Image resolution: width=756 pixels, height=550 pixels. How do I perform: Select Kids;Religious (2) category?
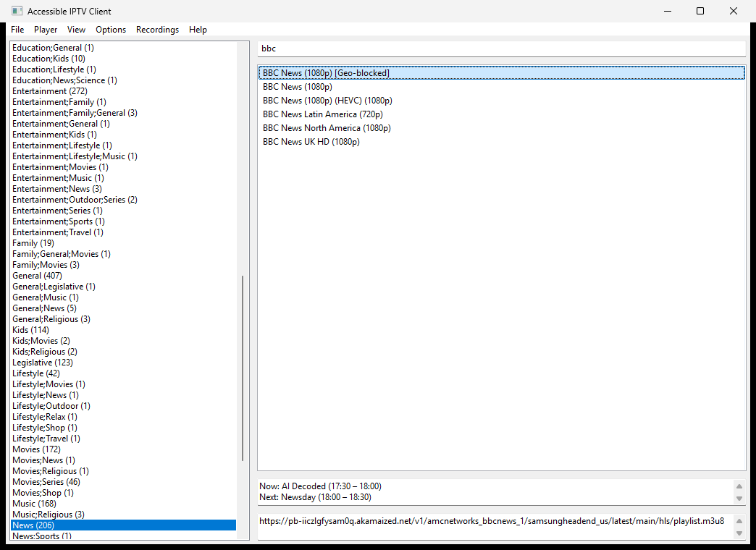click(x=123, y=352)
